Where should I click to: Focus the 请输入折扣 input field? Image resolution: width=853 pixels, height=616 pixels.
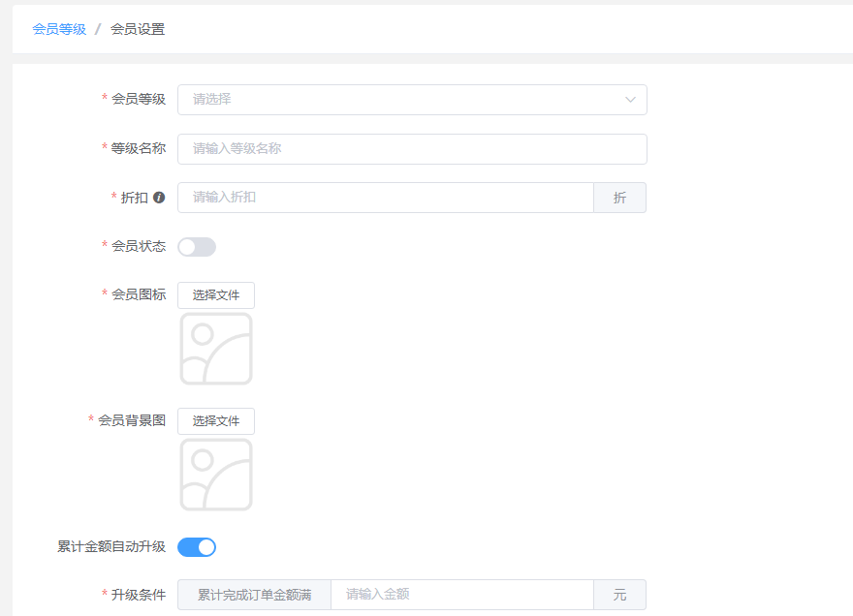386,198
